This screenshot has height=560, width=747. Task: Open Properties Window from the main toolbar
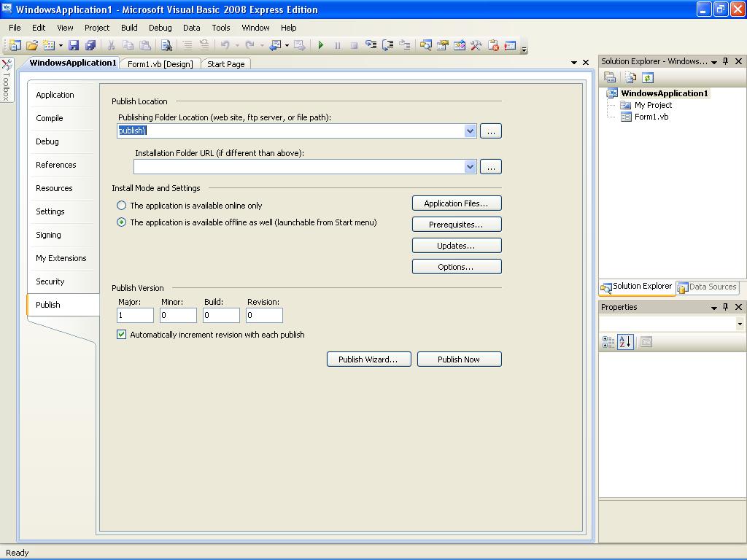[x=443, y=45]
